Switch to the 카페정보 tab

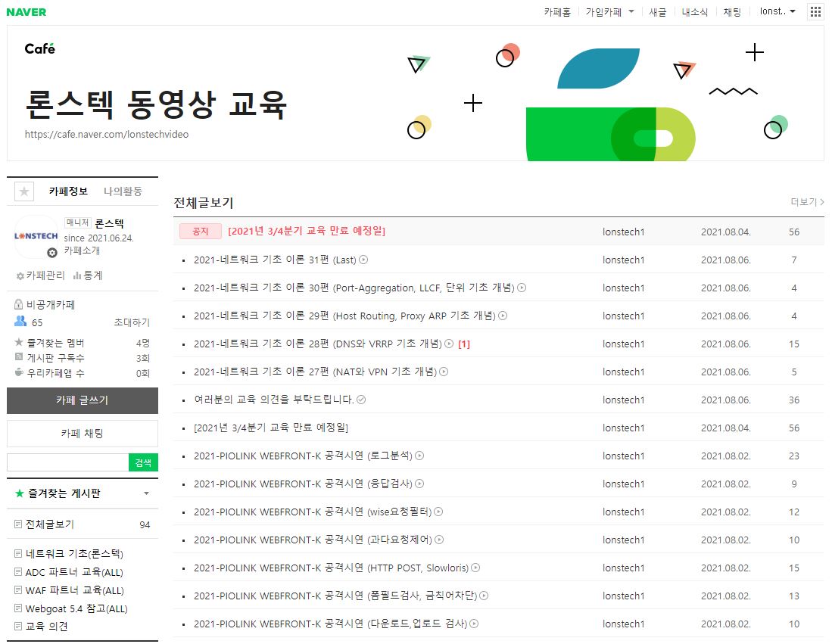coord(68,191)
